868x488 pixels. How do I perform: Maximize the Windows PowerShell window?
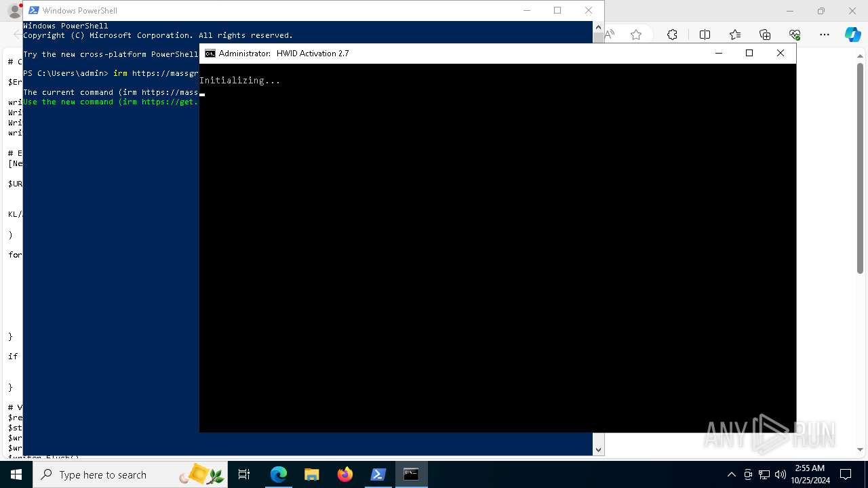tap(557, 10)
